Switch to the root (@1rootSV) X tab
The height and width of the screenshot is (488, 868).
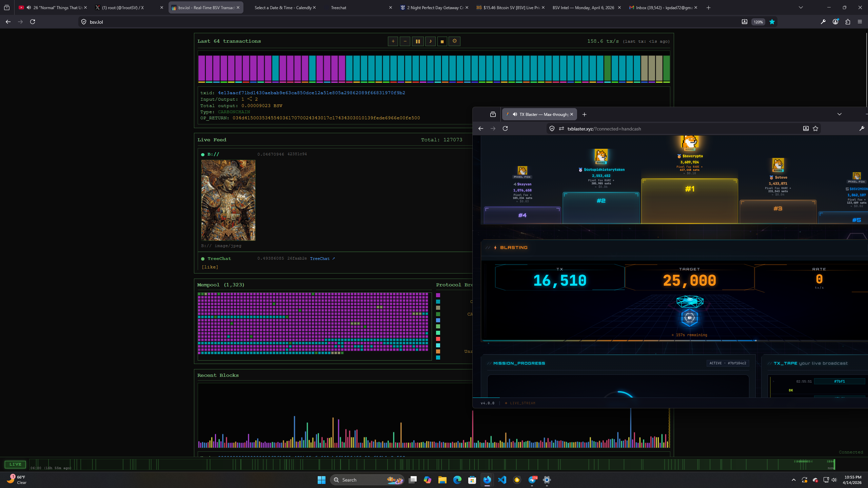[129, 7]
